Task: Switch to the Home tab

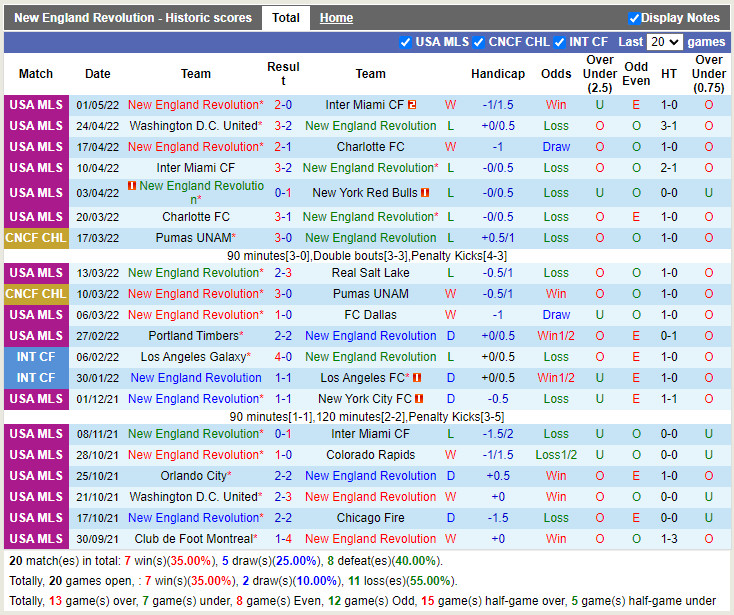Action: tap(336, 18)
